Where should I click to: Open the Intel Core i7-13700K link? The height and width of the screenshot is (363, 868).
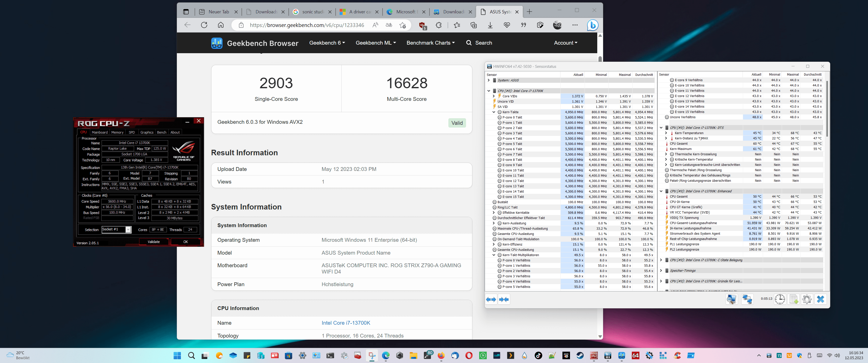tap(346, 323)
